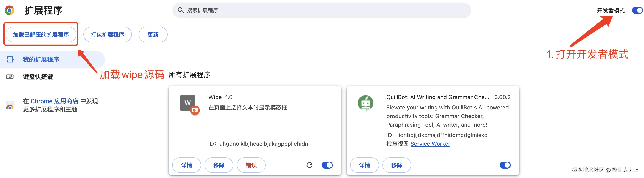
Task: View 错误 for the Wipe extension
Action: click(251, 165)
